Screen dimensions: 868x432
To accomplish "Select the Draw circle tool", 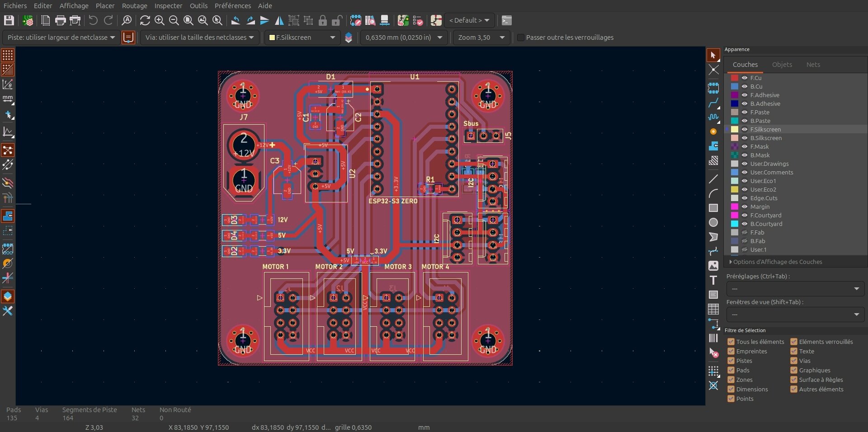I will coord(713,222).
